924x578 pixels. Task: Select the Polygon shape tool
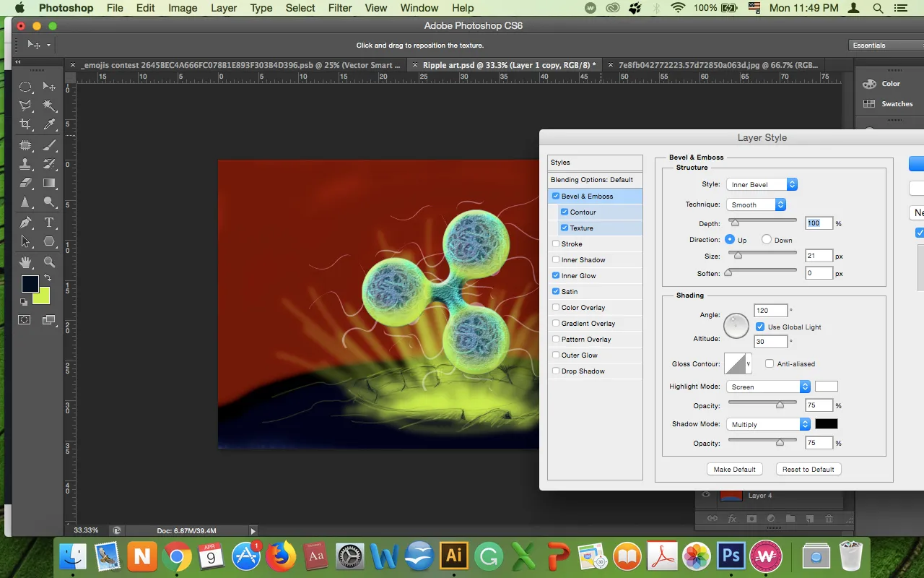[x=49, y=242]
